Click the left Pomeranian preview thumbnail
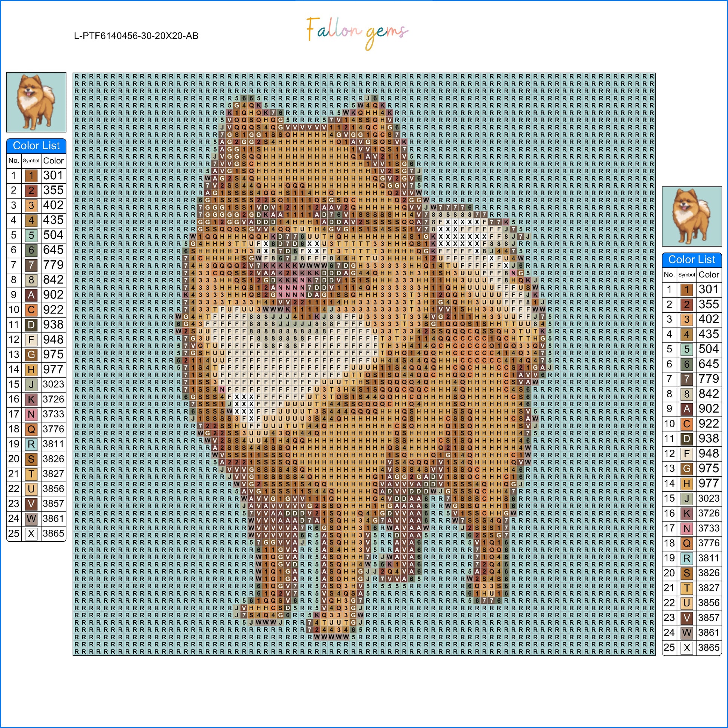The image size is (728, 728). (x=36, y=102)
